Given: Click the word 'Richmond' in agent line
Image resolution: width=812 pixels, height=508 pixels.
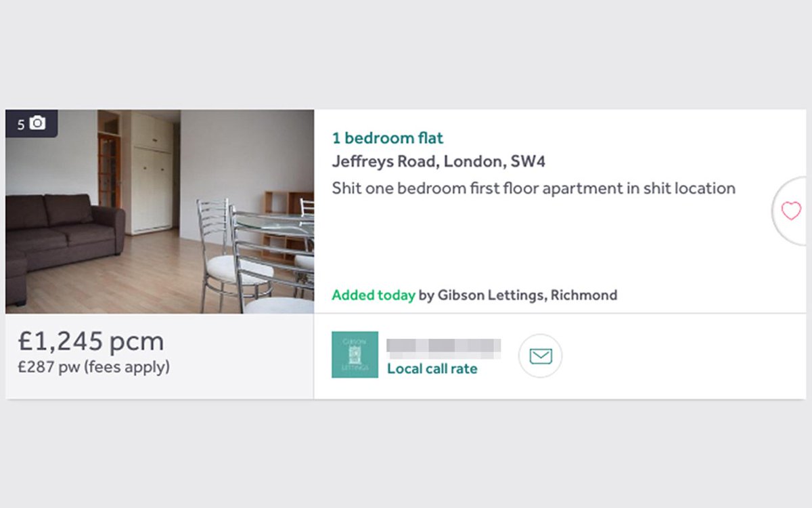Looking at the screenshot, I should [x=584, y=295].
